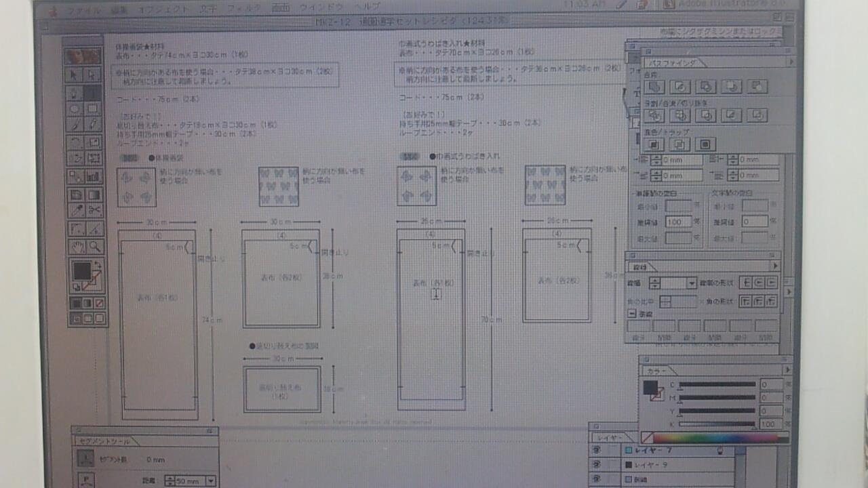
Task: Click the stroke weight stepper arrows
Action: click(x=655, y=283)
